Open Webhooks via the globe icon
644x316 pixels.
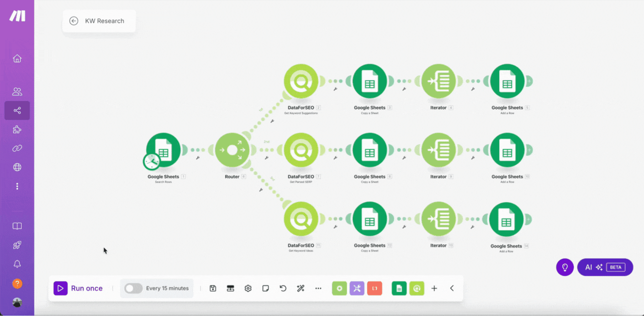17,167
